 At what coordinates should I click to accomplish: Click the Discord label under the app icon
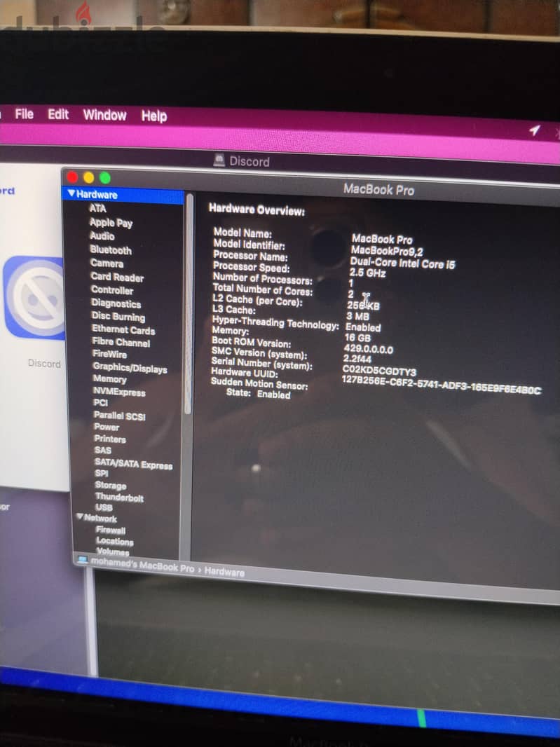point(44,364)
